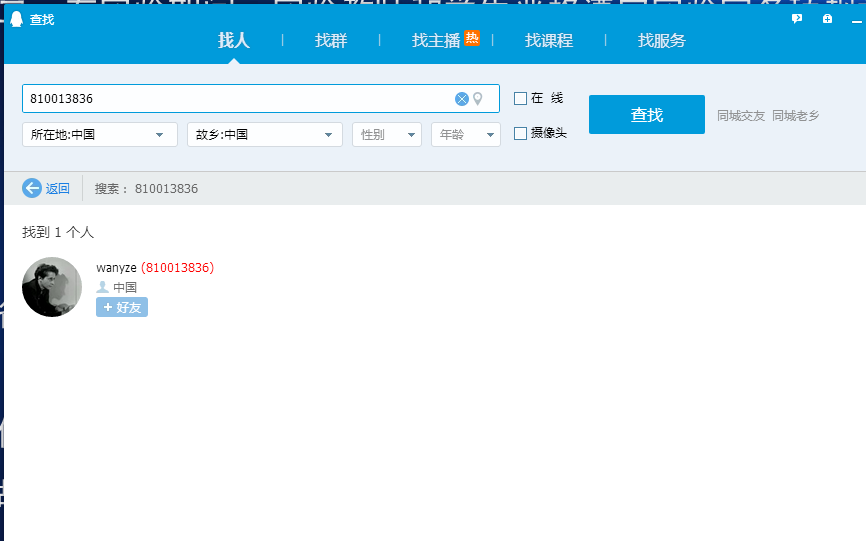This screenshot has height=541, width=866.
Task: Open the 同城老乡 link
Action: pos(795,116)
